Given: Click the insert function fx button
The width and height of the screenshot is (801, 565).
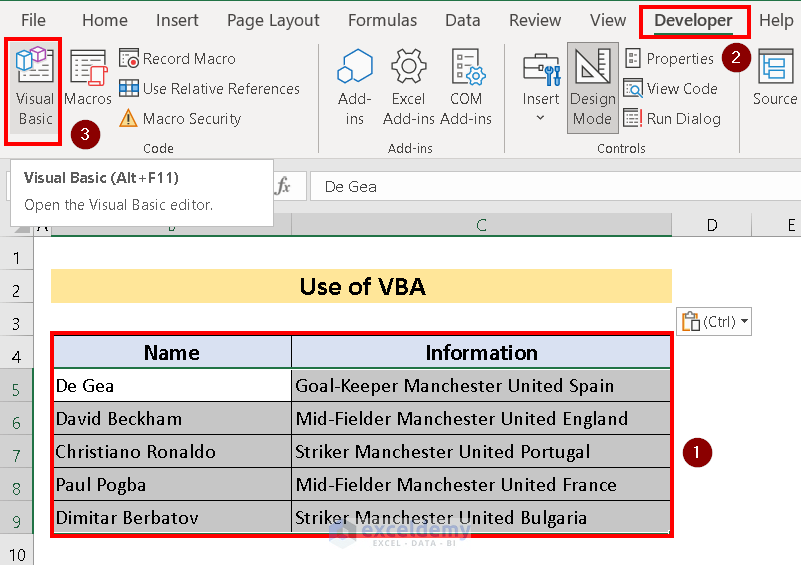Looking at the screenshot, I should click(x=282, y=186).
